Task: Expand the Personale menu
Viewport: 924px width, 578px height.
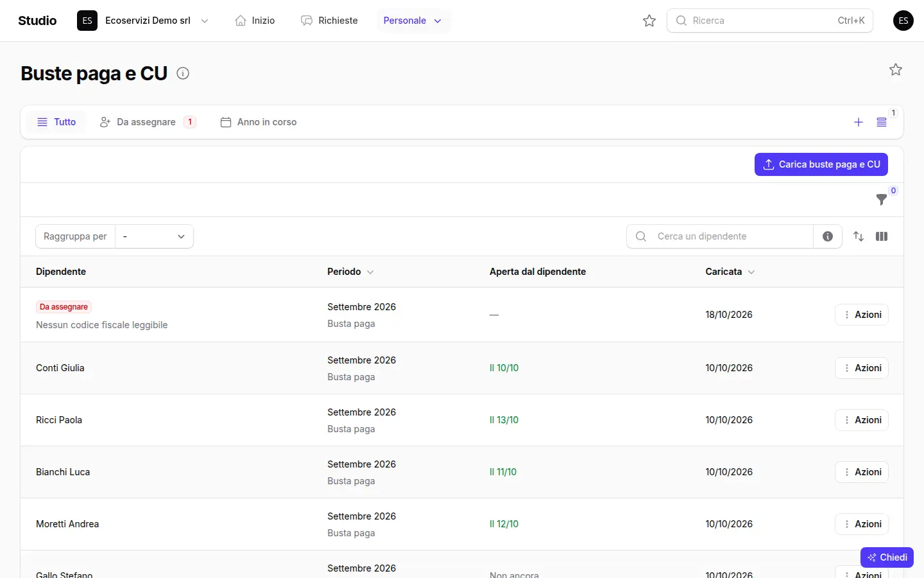Action: [413, 21]
